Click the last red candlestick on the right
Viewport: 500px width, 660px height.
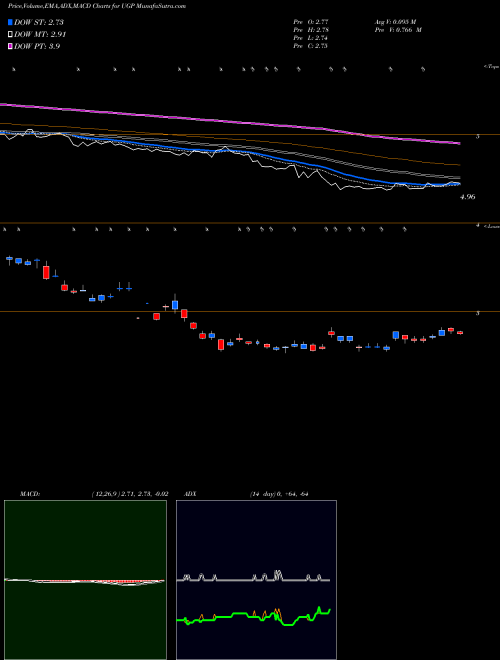[x=460, y=333]
